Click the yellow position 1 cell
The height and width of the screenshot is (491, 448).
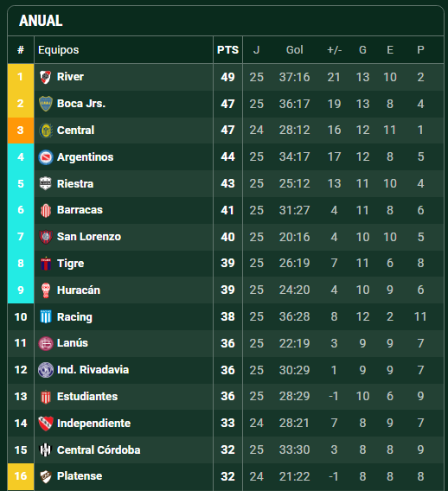21,77
